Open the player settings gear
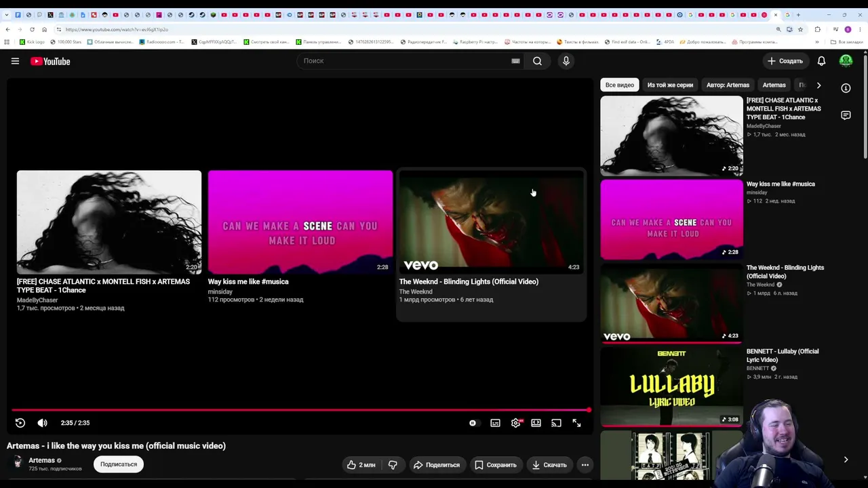The image size is (868, 488). pyautogui.click(x=516, y=423)
